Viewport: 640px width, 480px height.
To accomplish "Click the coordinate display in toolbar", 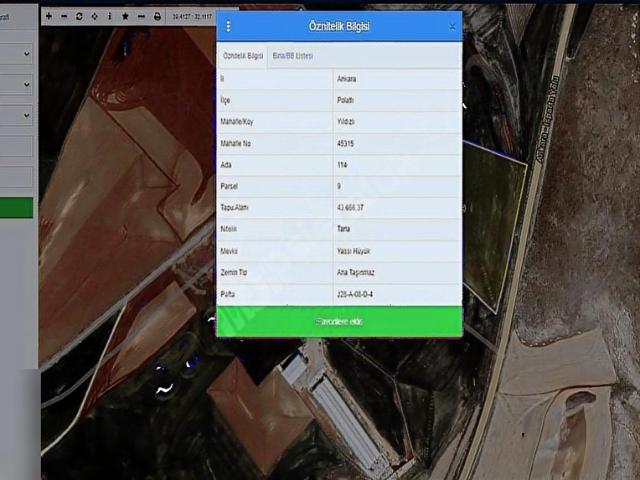I will 191,16.
